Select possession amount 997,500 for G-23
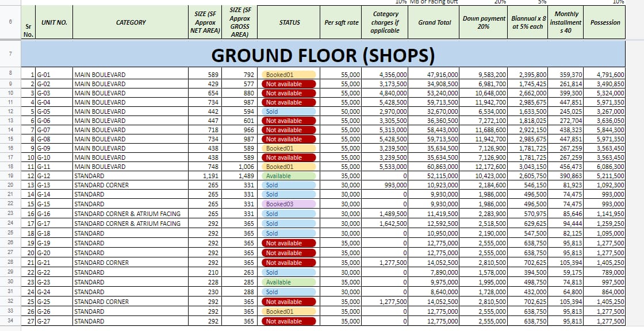This screenshot has height=331, width=644. tap(604, 282)
